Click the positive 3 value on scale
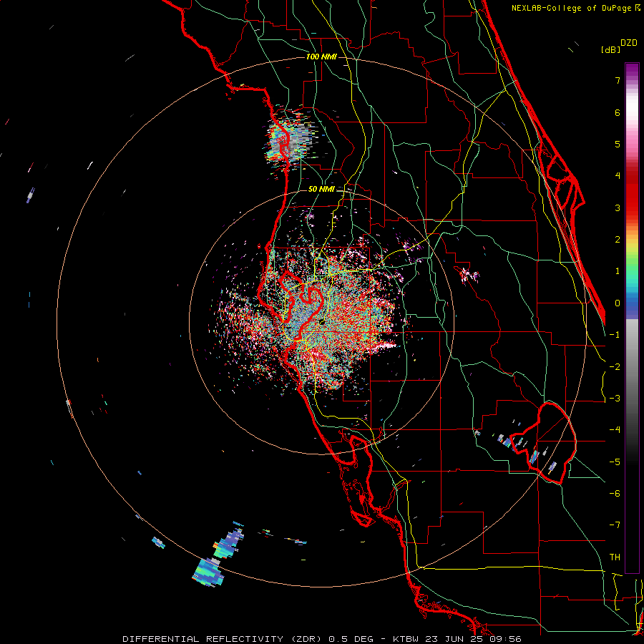Viewport: 644px width, 644px height. [x=618, y=208]
